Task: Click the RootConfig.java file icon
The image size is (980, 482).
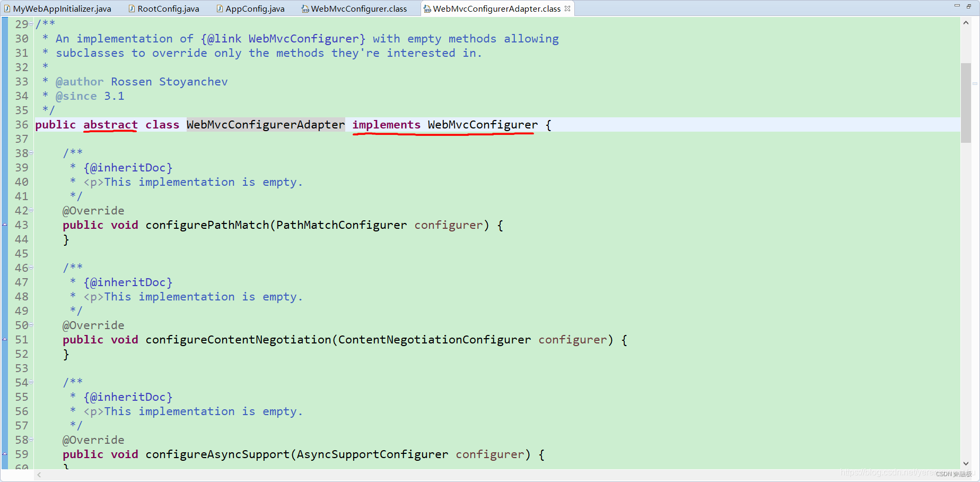Action: [x=132, y=8]
